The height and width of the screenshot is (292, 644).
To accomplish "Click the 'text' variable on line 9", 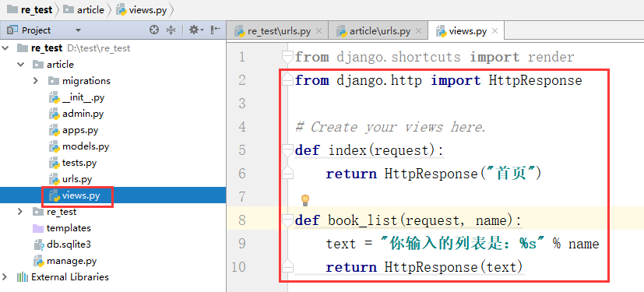I will [341, 245].
